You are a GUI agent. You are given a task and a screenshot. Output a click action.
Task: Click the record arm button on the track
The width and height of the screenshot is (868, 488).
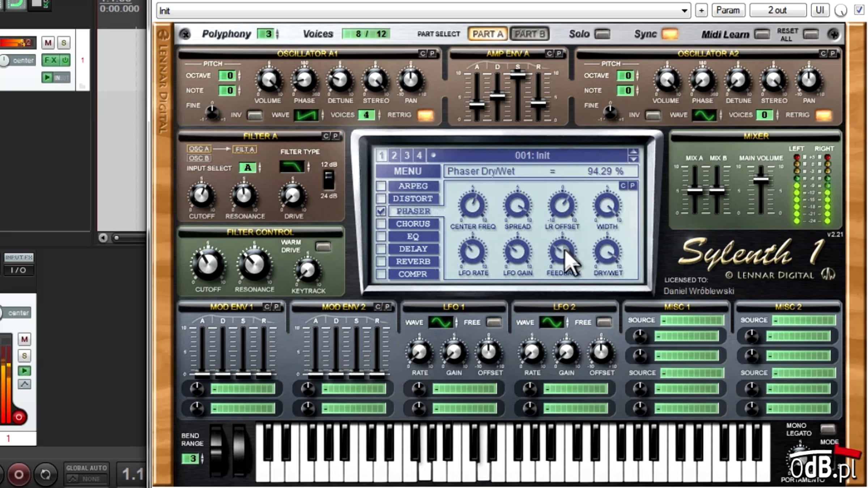19,418
